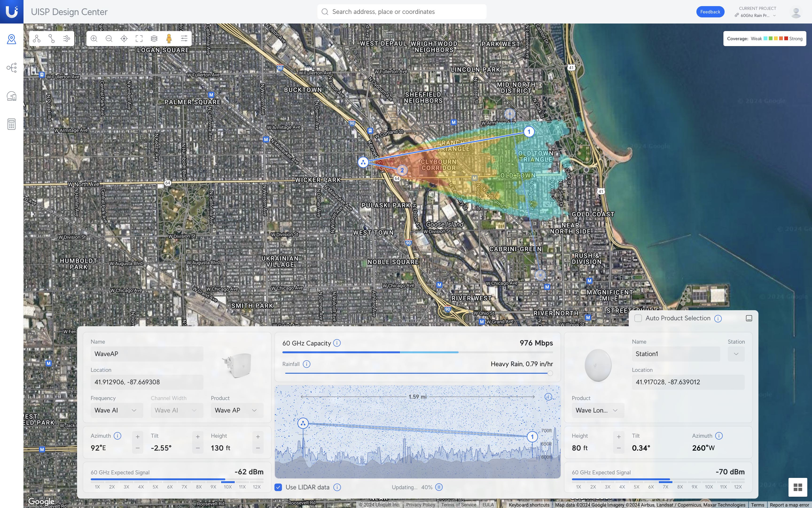
Task: Minimize the link details panel
Action: tap(749, 318)
